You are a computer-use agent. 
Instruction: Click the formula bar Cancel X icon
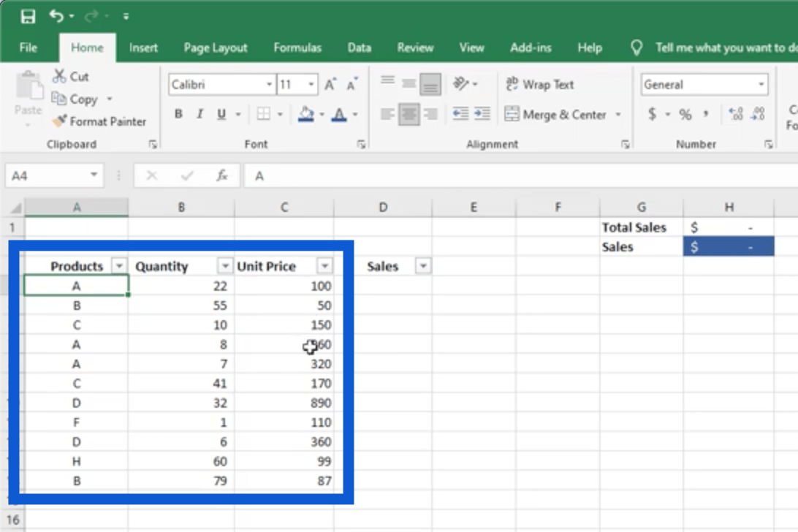(152, 175)
